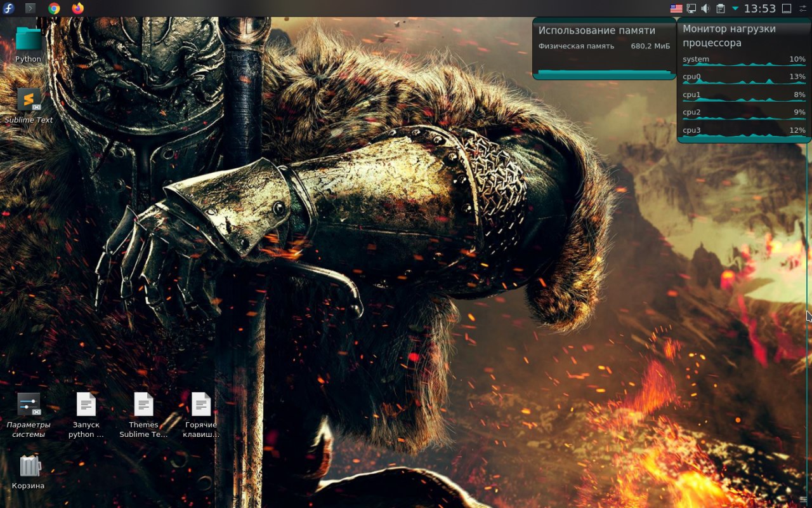Expand hidden system tray icons arrow
Image resolution: width=812 pixels, height=508 pixels.
pyautogui.click(x=735, y=9)
